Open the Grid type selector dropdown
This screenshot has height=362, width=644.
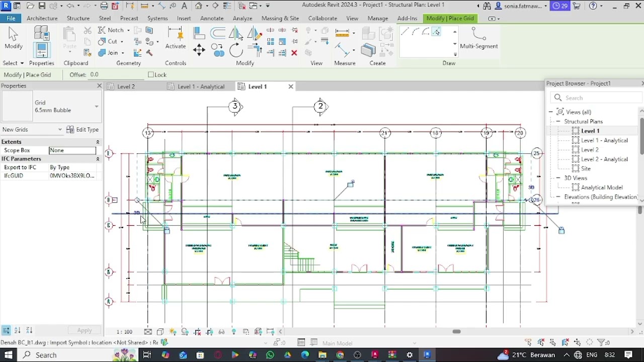point(96,107)
